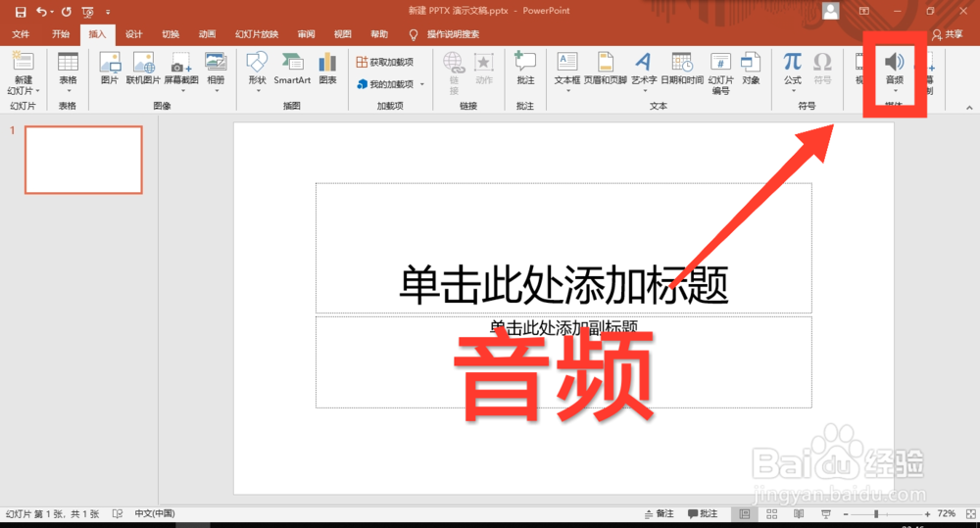Insert a comment with 批注 ribbon icon
Image resolution: width=980 pixels, height=528 pixels.
click(x=525, y=69)
